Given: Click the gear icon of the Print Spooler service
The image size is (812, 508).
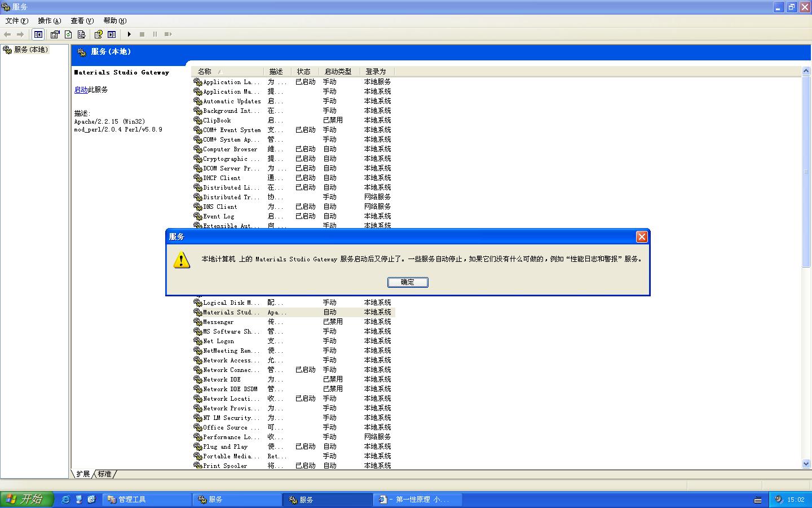Looking at the screenshot, I should click(198, 466).
